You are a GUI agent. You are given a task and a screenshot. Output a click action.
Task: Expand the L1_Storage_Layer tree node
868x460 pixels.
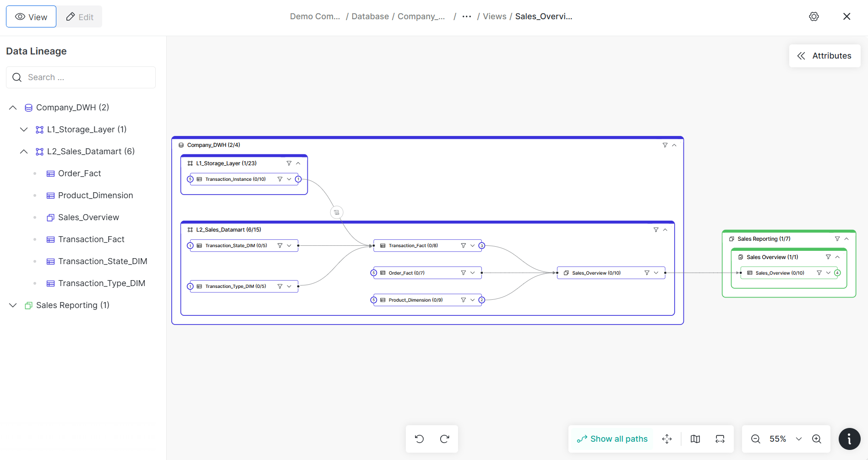point(24,130)
